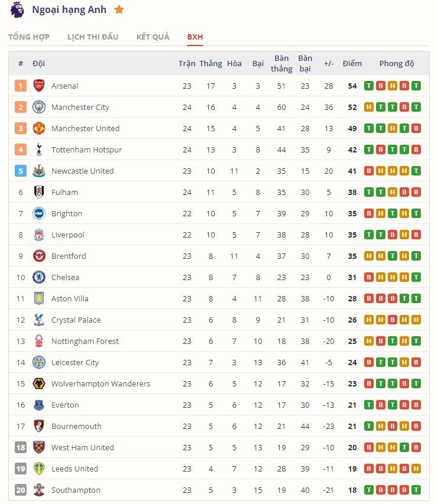438x504 pixels.
Task: Select the Liverpool club crest
Action: (39, 235)
